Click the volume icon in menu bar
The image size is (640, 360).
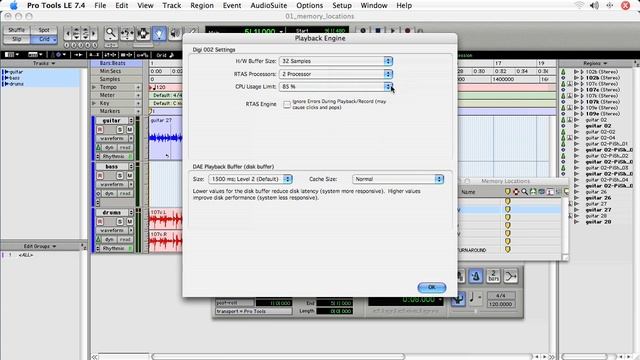[595, 5]
